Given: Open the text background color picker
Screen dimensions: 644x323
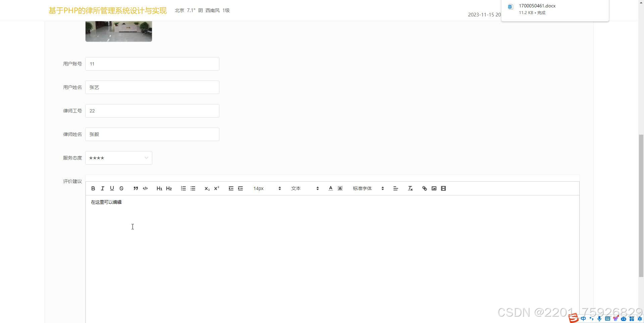Looking at the screenshot, I should [340, 188].
